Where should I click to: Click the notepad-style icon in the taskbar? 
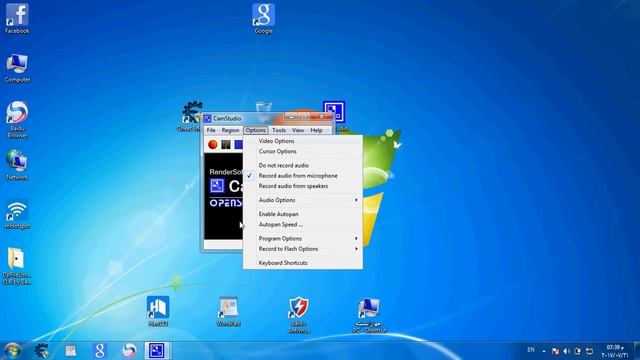[x=71, y=351]
